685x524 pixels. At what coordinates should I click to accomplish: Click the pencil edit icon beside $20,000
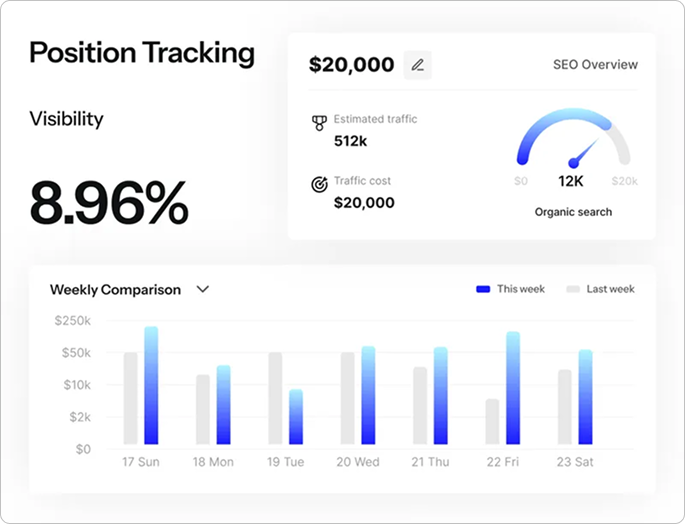(x=417, y=65)
